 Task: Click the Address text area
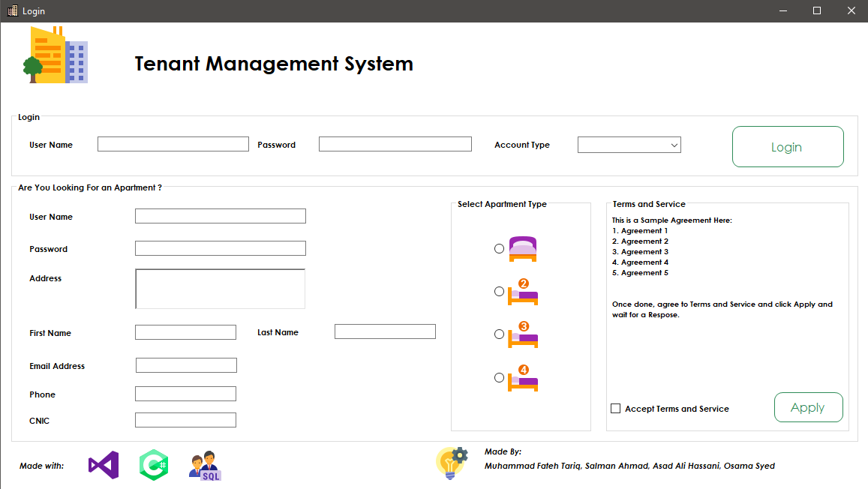[220, 288]
